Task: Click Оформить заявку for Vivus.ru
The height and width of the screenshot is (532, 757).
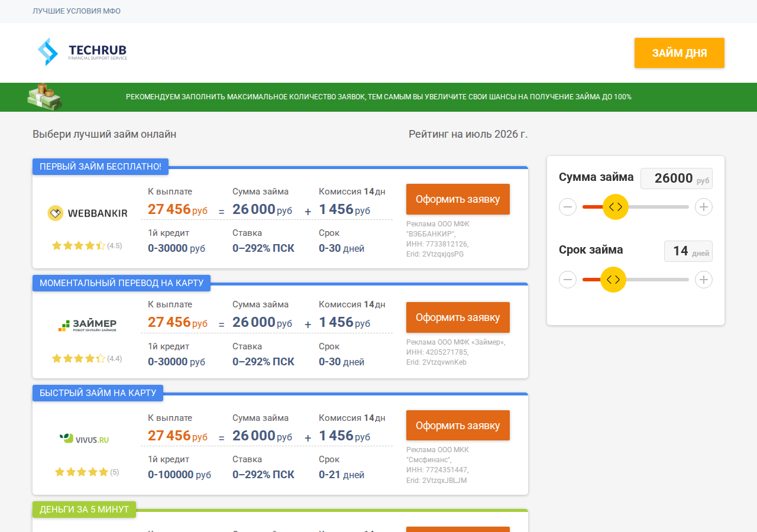Action: (458, 426)
